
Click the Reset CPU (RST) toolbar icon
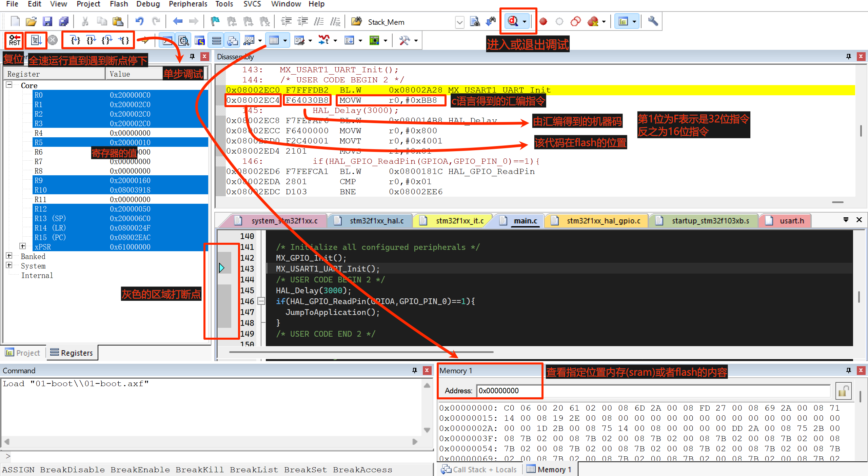coord(15,40)
